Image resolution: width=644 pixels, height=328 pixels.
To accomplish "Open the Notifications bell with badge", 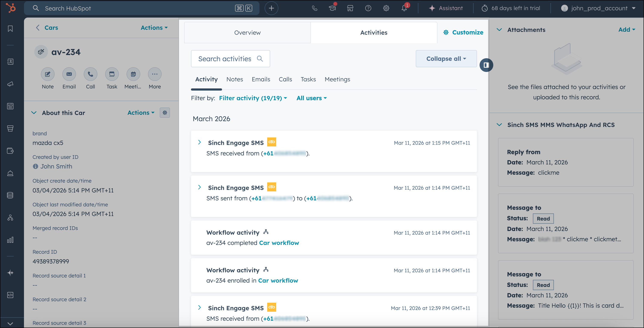I will click(404, 8).
